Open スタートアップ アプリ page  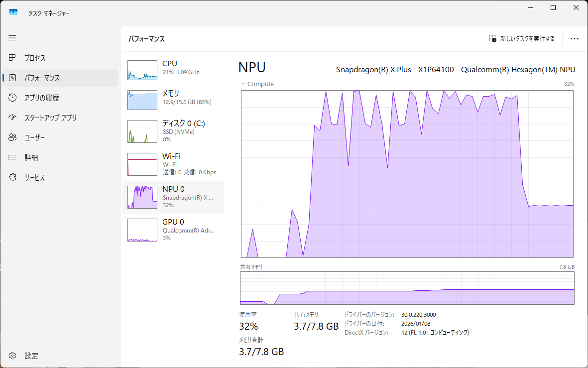click(51, 118)
